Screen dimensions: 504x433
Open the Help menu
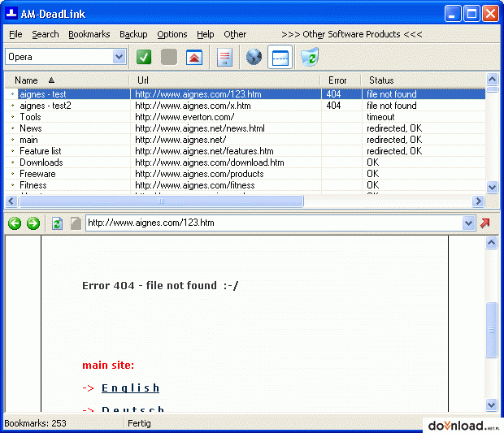206,34
